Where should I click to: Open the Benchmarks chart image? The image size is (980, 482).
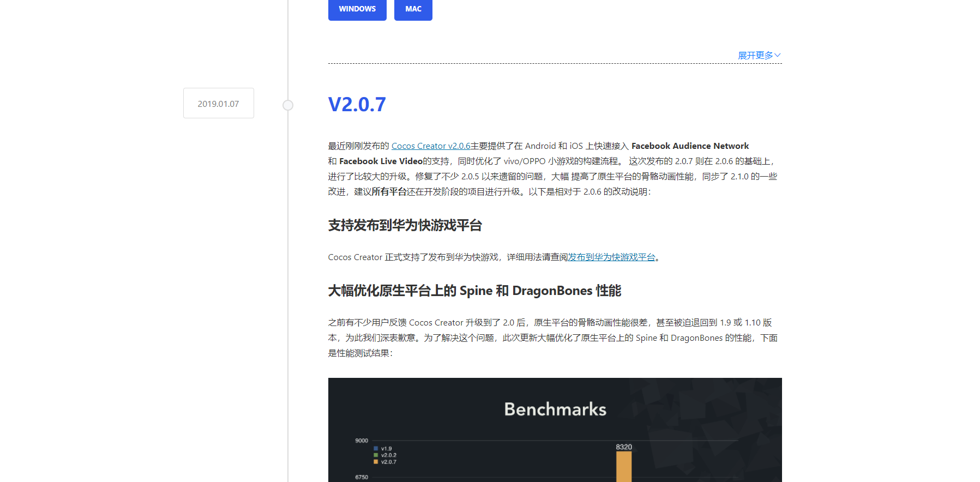[x=555, y=430]
